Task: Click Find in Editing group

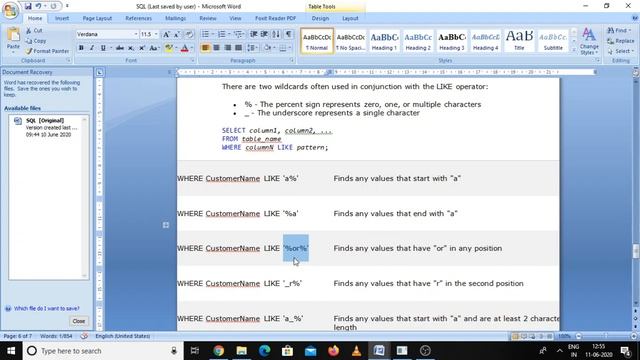Action: point(618,31)
